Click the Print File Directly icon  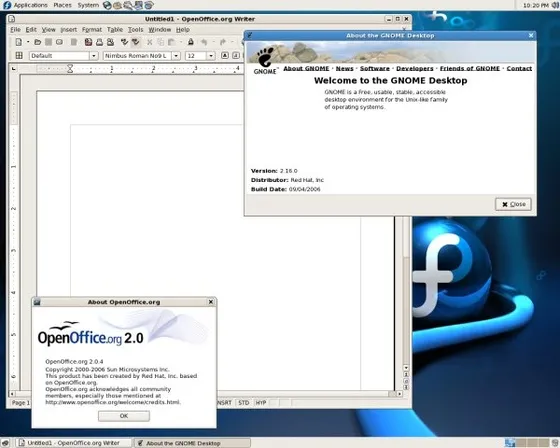point(99,42)
